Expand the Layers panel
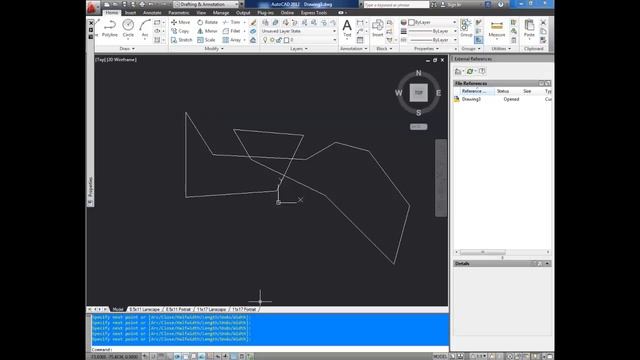Image resolution: width=640 pixels, height=360 pixels. pos(299,49)
